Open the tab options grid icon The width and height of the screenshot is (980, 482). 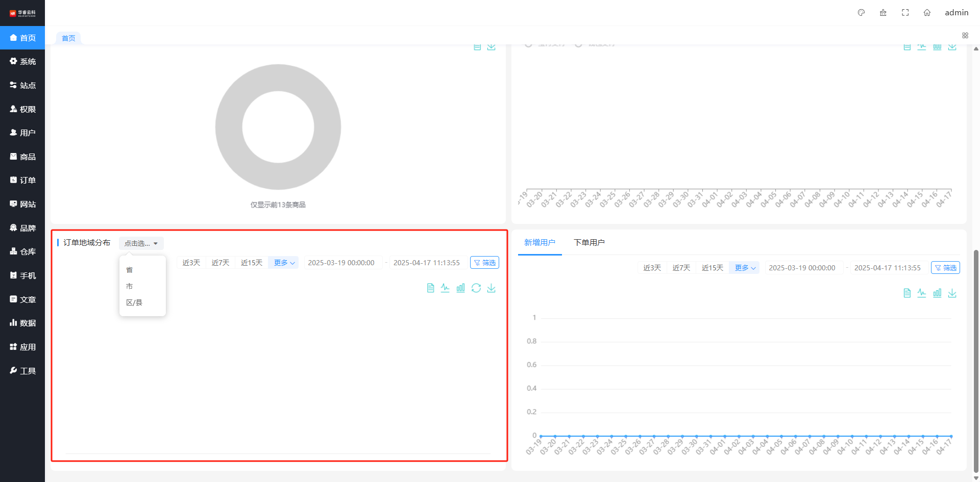click(965, 36)
